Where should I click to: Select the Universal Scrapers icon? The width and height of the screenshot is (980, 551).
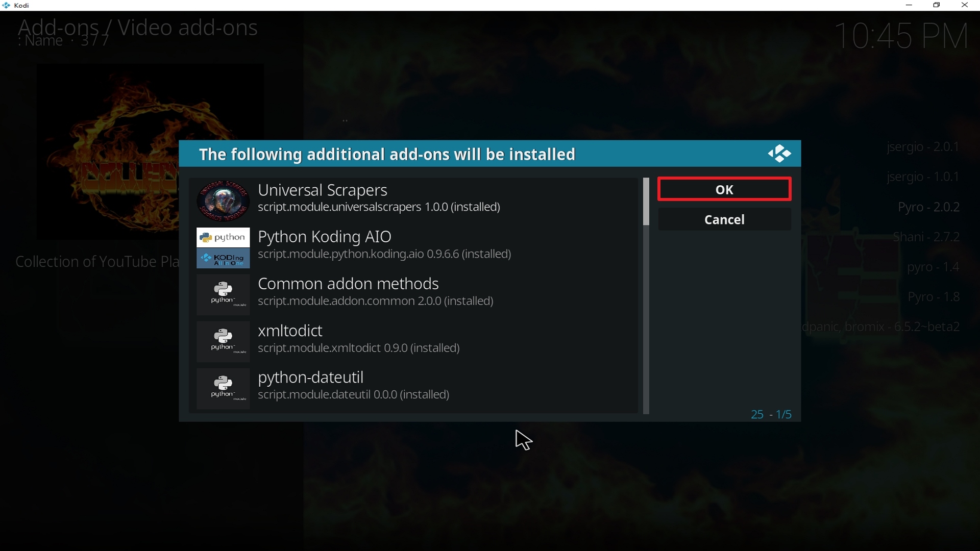(x=223, y=201)
